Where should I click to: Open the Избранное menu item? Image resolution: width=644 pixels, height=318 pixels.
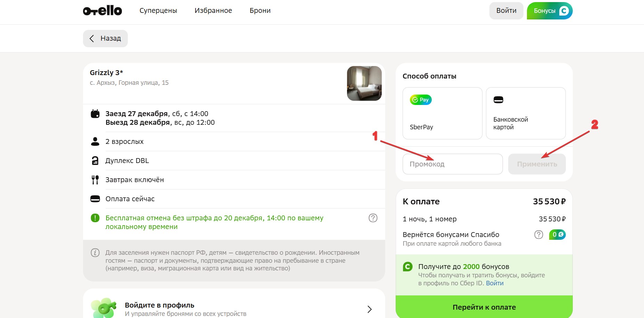click(213, 11)
